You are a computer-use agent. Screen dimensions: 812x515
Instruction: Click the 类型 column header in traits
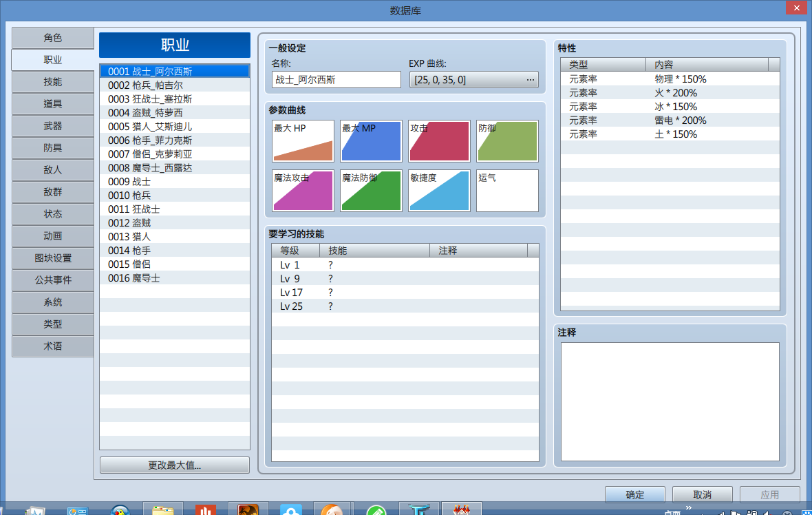pos(603,65)
